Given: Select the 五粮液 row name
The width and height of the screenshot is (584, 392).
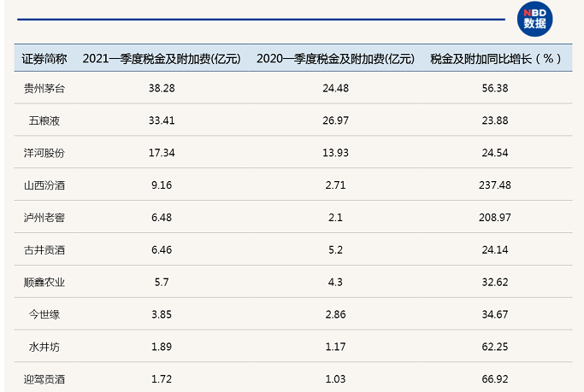Looking at the screenshot, I should point(44,121).
